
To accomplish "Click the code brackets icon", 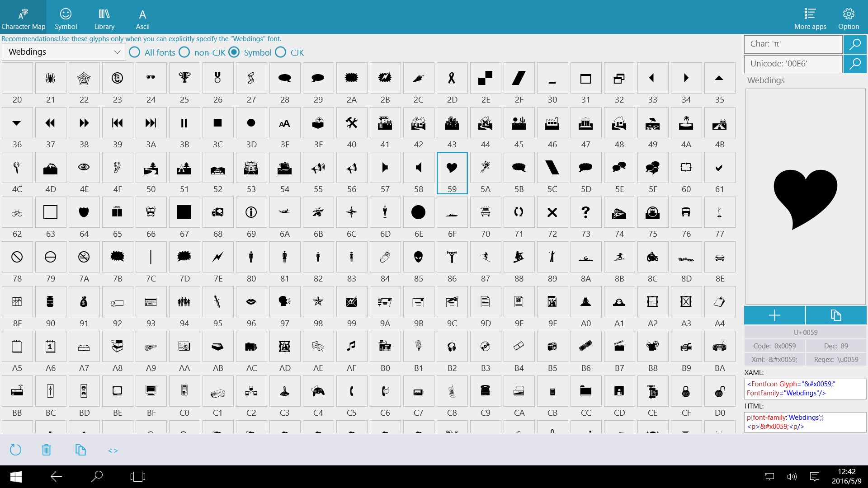I will point(113,450).
